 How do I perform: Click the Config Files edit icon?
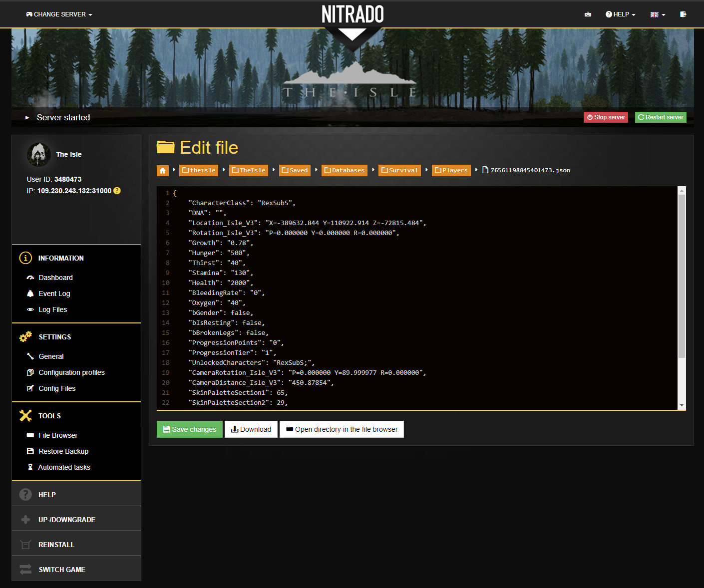pyautogui.click(x=30, y=388)
